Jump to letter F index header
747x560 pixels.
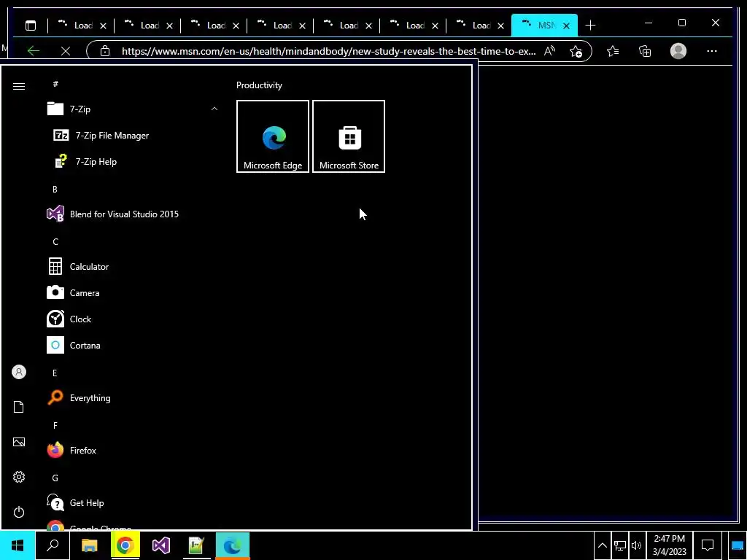click(x=55, y=426)
